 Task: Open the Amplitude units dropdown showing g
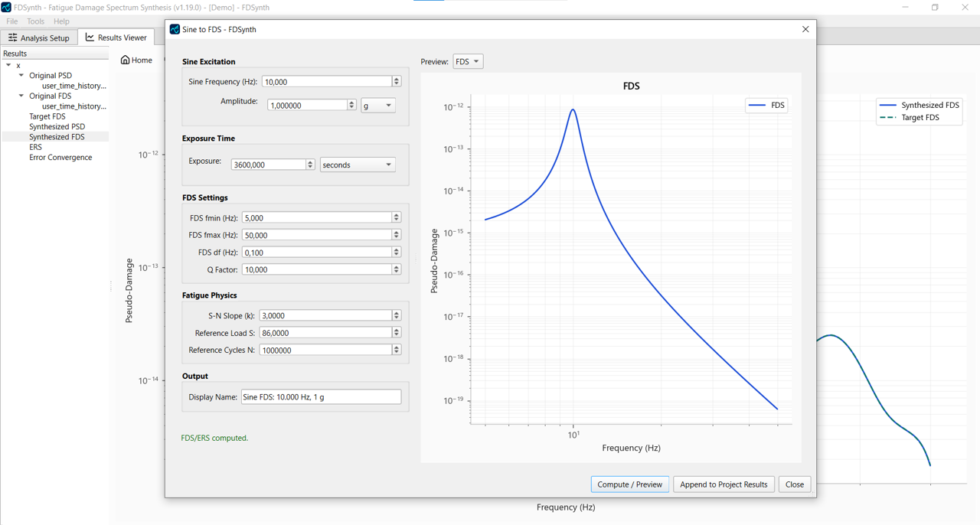(377, 105)
